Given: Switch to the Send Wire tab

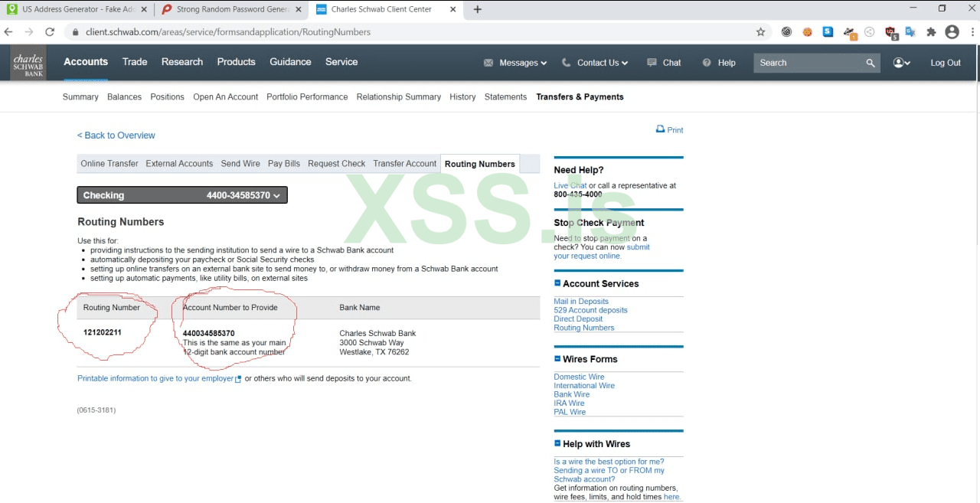Looking at the screenshot, I should pyautogui.click(x=240, y=164).
